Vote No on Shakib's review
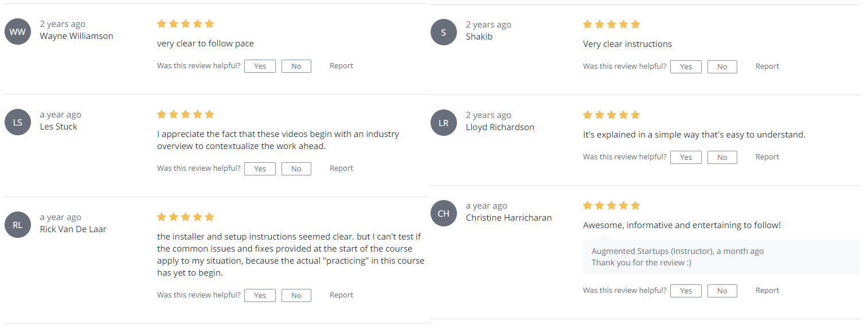868x329 pixels. 722,66
